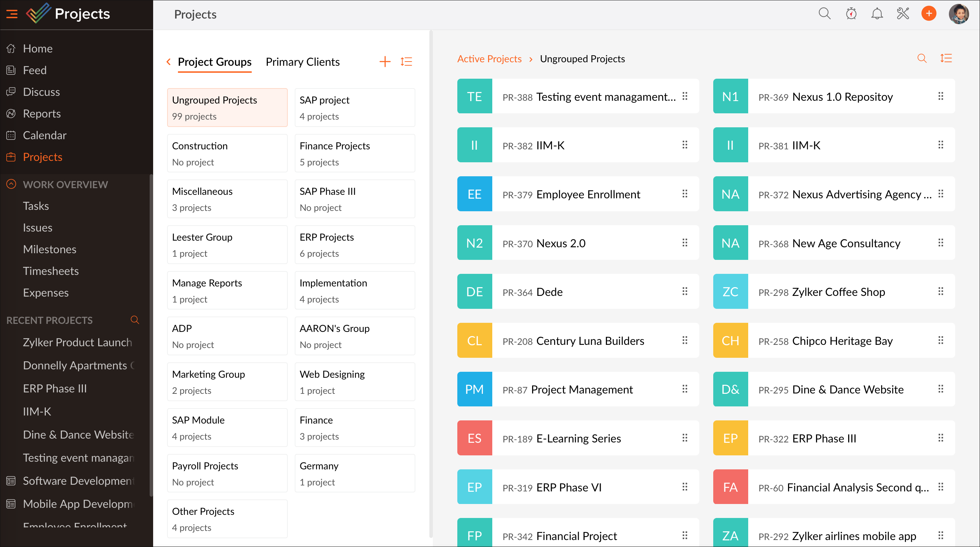Open notifications bell icon

pyautogui.click(x=877, y=14)
